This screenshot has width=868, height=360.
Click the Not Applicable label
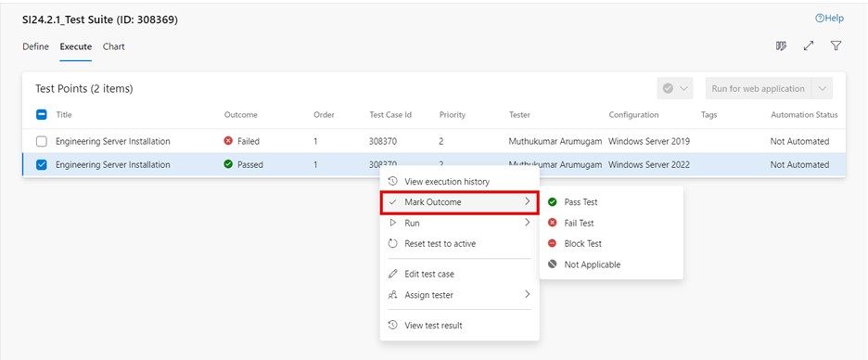coord(593,264)
